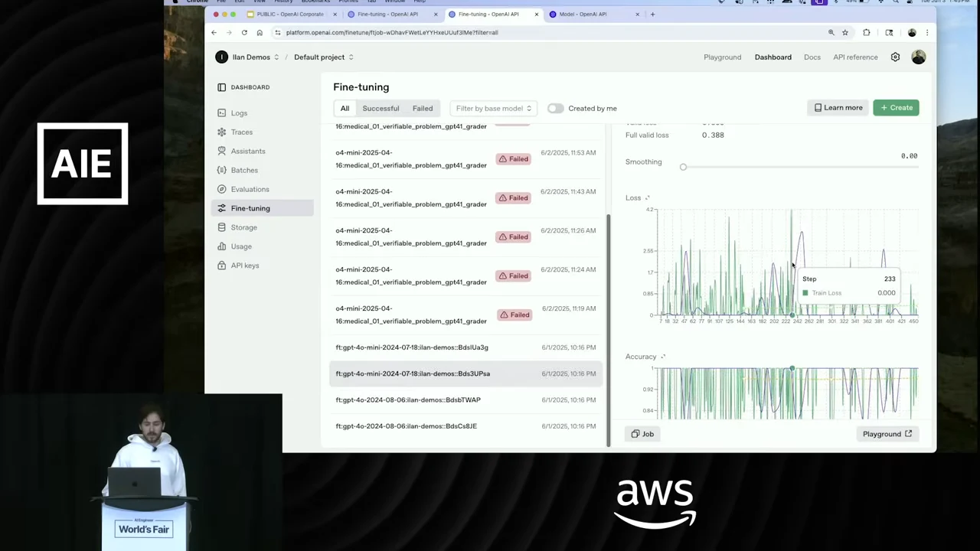The image size is (980, 551).
Task: Collapse the DASHBOARD sidebar panel icon
Action: pos(221,87)
